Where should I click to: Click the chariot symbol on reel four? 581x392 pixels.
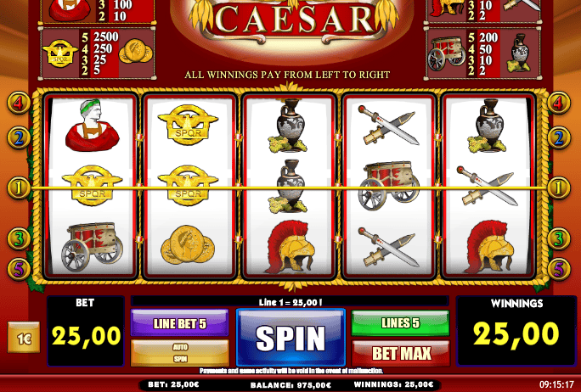tap(389, 186)
